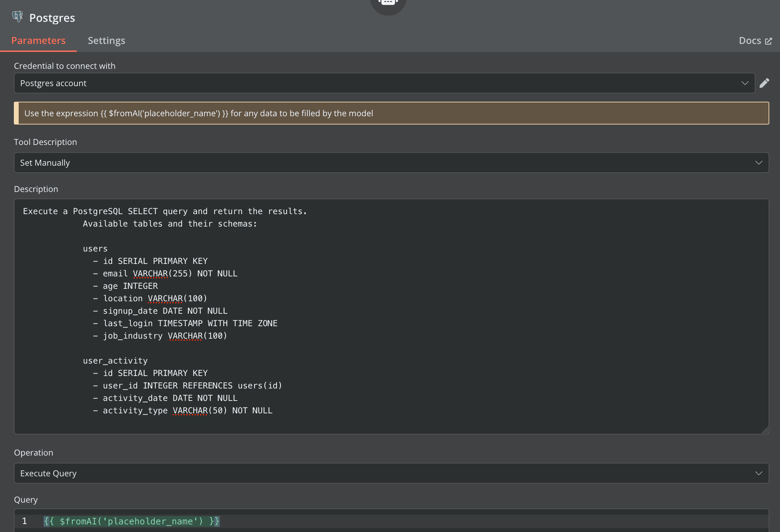Click the 'users' table name in Description
Image resolution: width=780 pixels, height=532 pixels.
click(x=95, y=249)
